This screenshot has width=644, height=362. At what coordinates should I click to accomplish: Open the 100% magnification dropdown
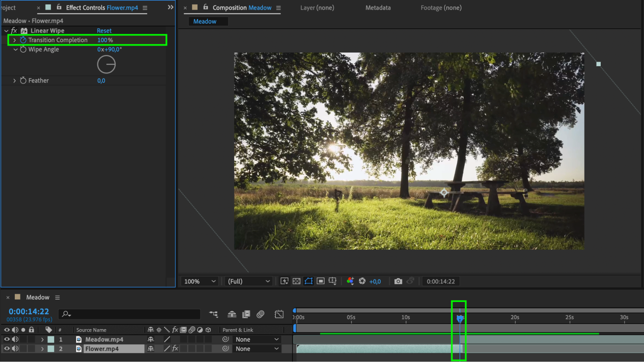pyautogui.click(x=199, y=281)
